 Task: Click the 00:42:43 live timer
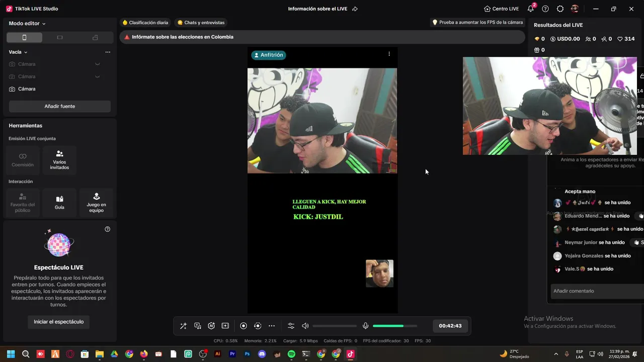(450, 326)
